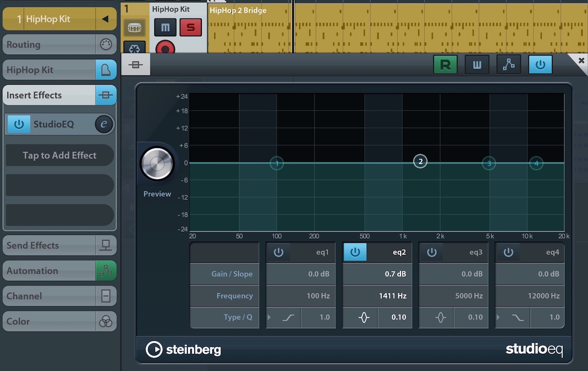Select EQ band node 3 on the graph
The height and width of the screenshot is (371, 588).
(489, 163)
